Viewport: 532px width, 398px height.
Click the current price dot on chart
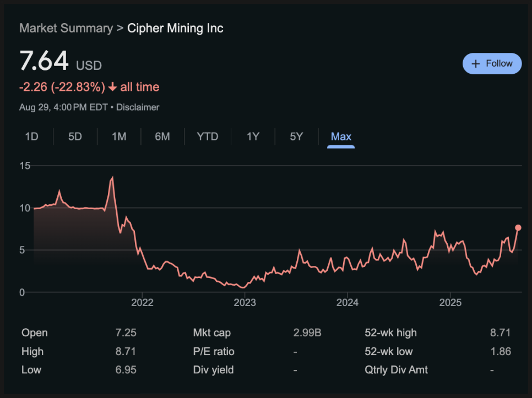(x=518, y=228)
